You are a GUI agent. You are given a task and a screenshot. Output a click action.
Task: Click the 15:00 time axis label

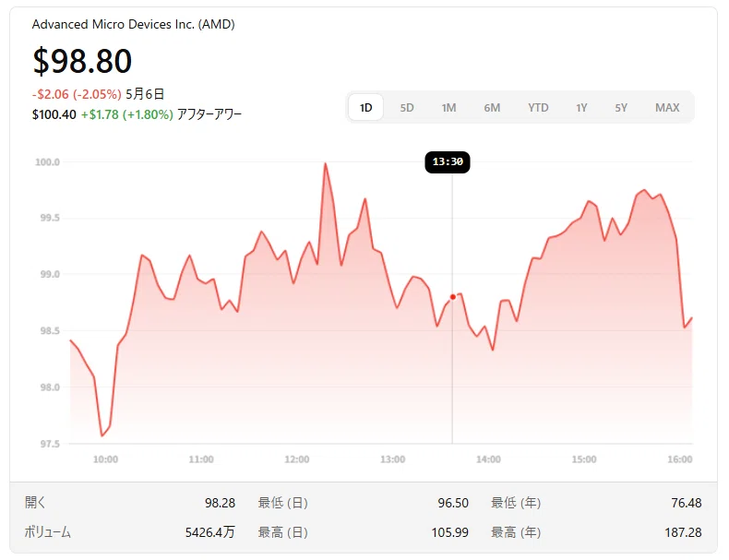pyautogui.click(x=584, y=459)
